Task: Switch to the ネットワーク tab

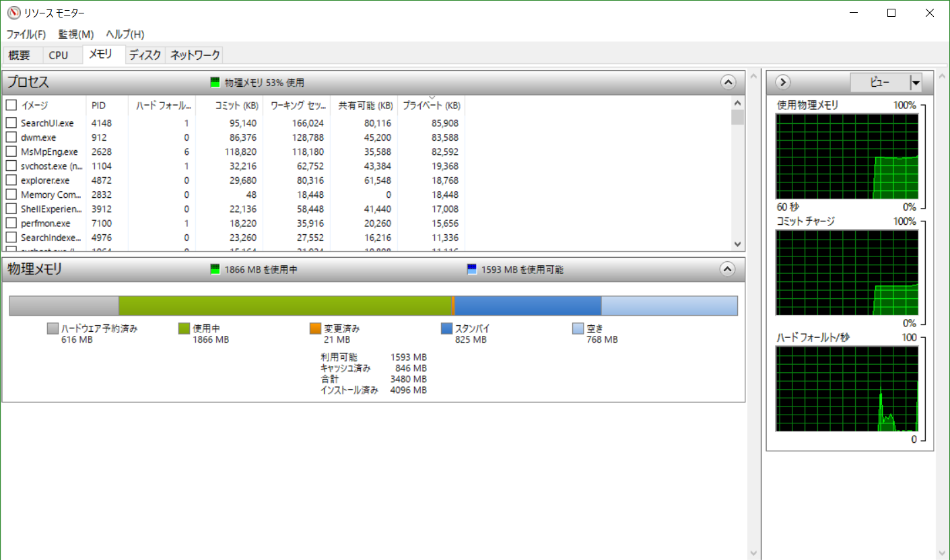Action: coord(195,55)
